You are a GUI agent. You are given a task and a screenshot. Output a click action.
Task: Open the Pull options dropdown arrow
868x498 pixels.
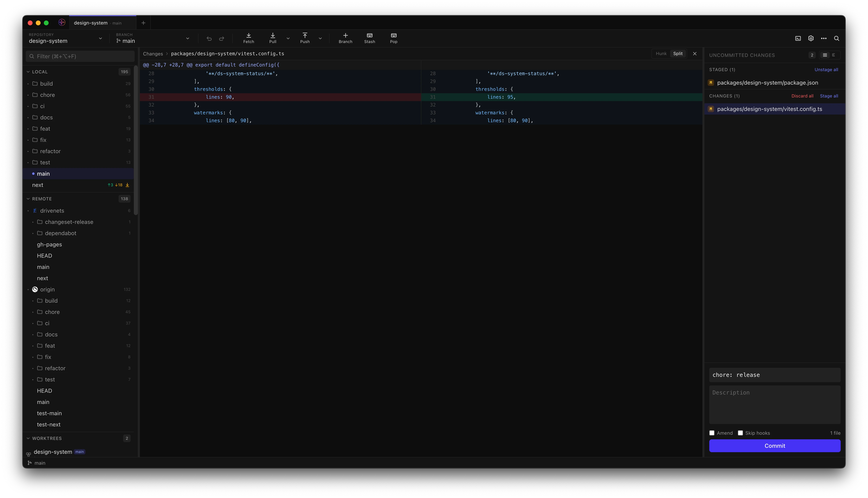[288, 39]
